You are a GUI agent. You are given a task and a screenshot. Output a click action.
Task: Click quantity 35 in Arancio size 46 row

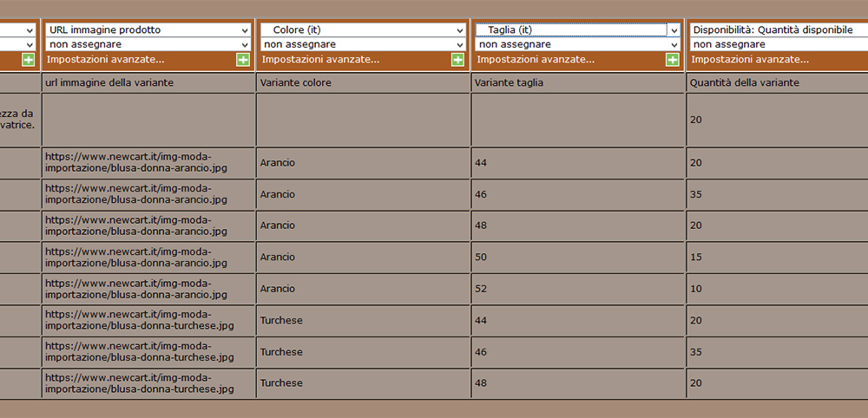click(696, 194)
